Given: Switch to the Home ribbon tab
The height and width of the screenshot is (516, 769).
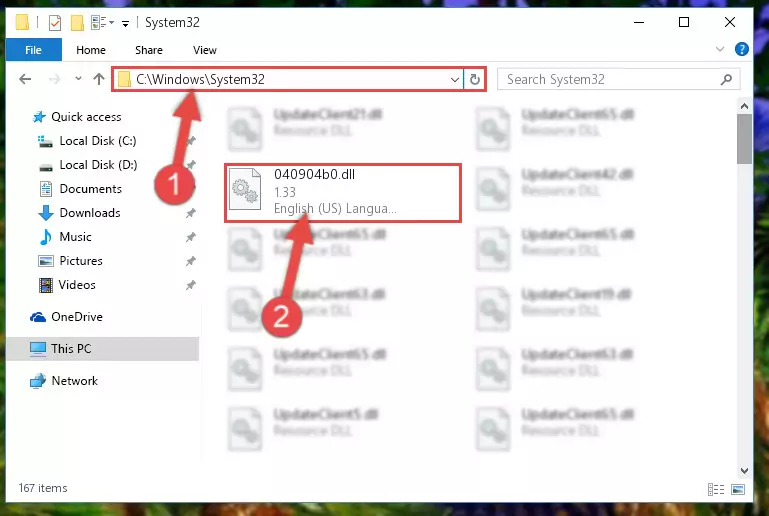Looking at the screenshot, I should [x=91, y=50].
